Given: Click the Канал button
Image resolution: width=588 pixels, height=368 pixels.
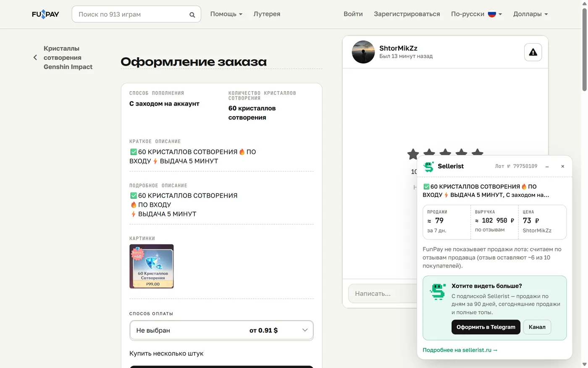Looking at the screenshot, I should pyautogui.click(x=537, y=327).
